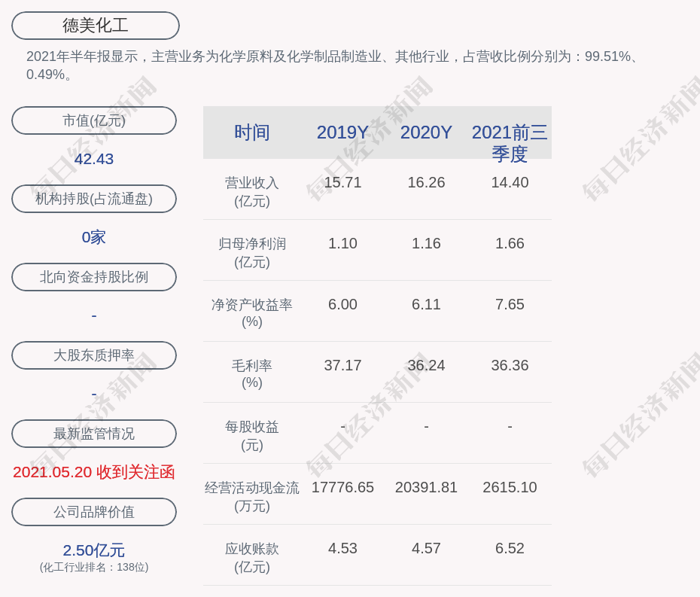Click ROE value 7.65
700x597 pixels.
pos(510,305)
